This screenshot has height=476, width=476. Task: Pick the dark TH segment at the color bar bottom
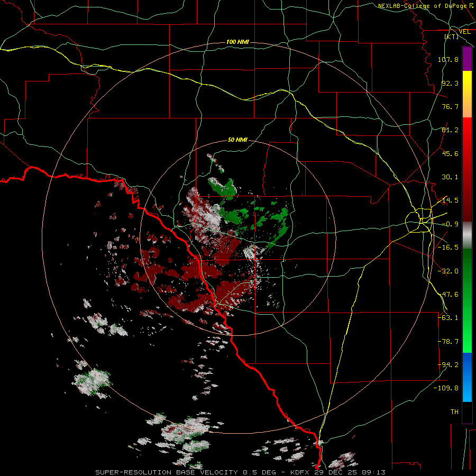click(x=467, y=412)
